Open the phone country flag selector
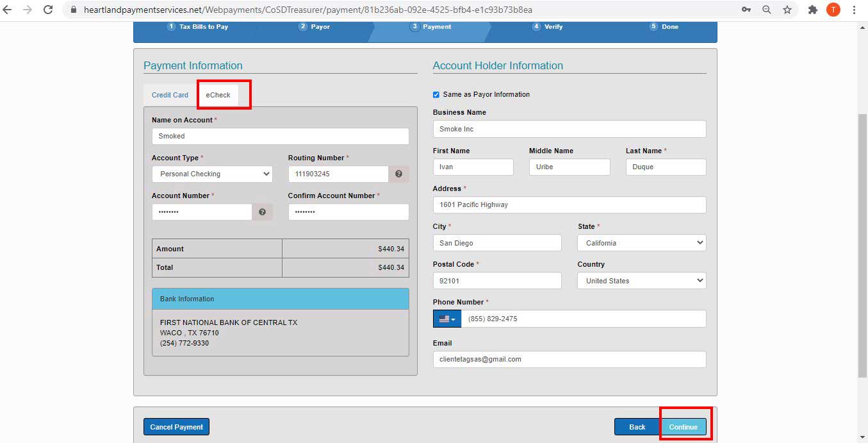Screen dimensions: 868x443 coord(447,319)
